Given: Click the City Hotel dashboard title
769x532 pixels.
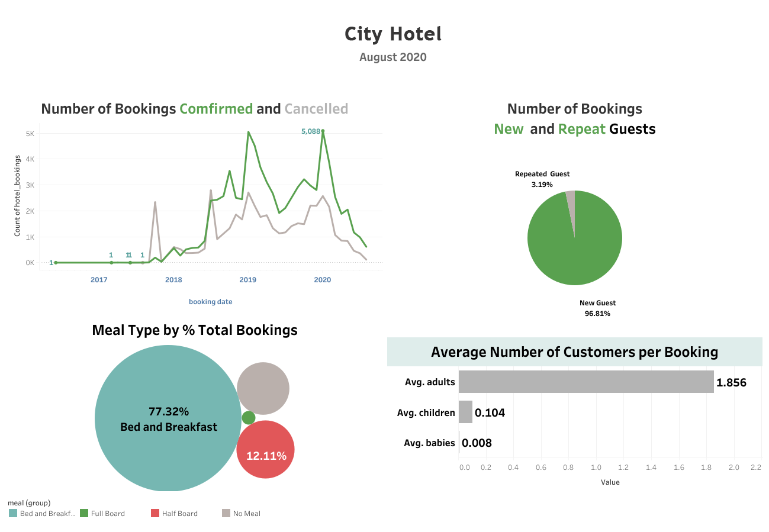Looking at the screenshot, I should 392,34.
